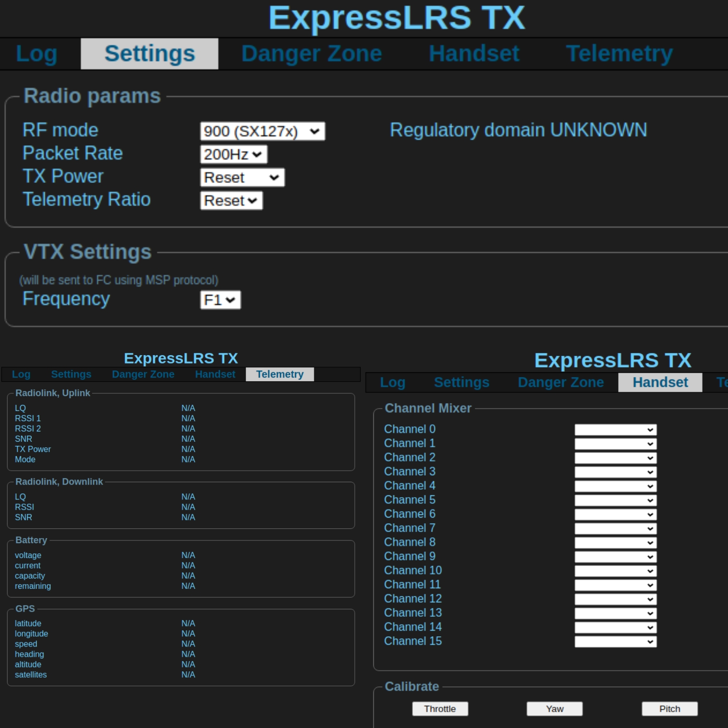Open Channel 2 mixer dropdown
The width and height of the screenshot is (728, 728).
coord(615,458)
